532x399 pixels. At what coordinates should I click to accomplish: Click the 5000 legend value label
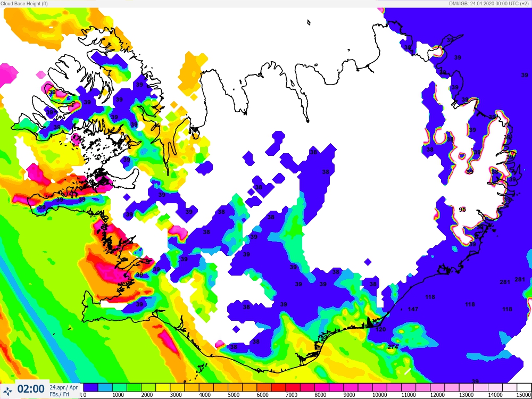click(235, 395)
